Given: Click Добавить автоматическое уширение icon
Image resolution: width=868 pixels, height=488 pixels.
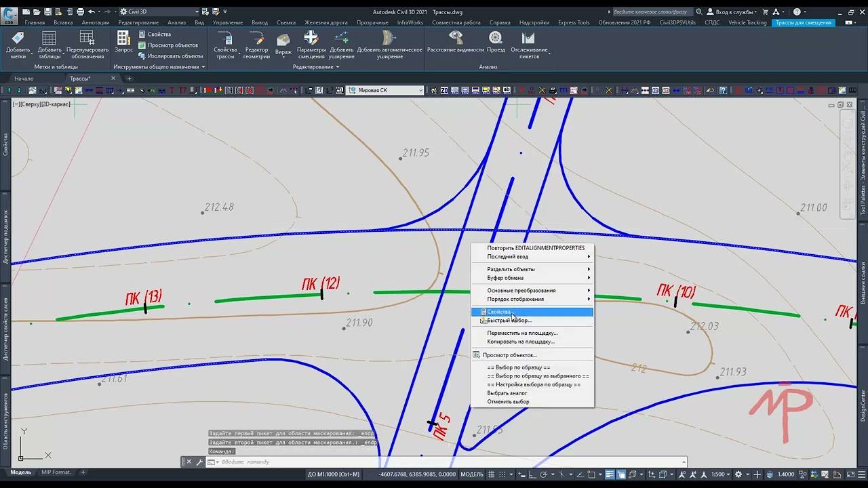Looking at the screenshot, I should coord(389,44).
